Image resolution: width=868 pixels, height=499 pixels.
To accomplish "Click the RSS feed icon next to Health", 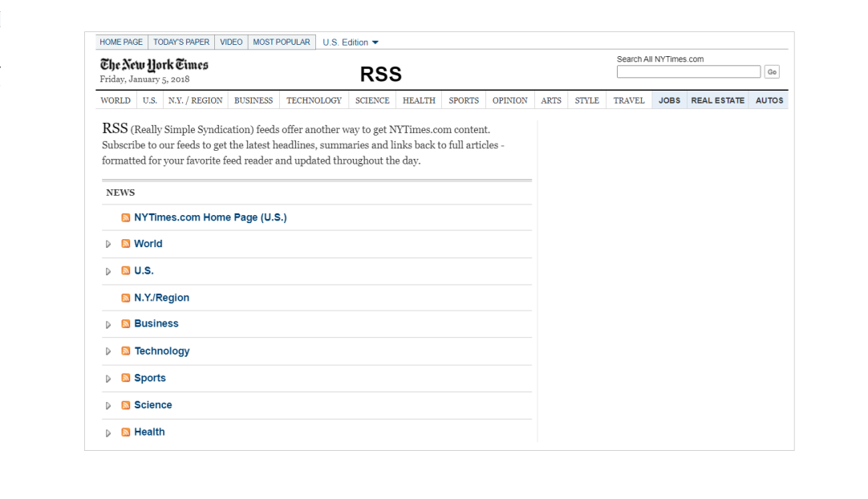I will tap(126, 432).
